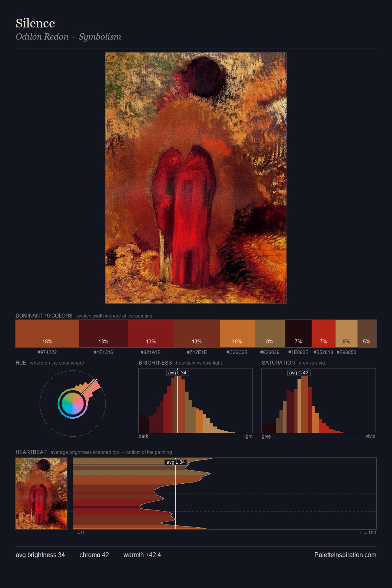Viewport: 392px width, 588px height.
Task: Click the color wheel in Hue chart
Action: tap(73, 404)
